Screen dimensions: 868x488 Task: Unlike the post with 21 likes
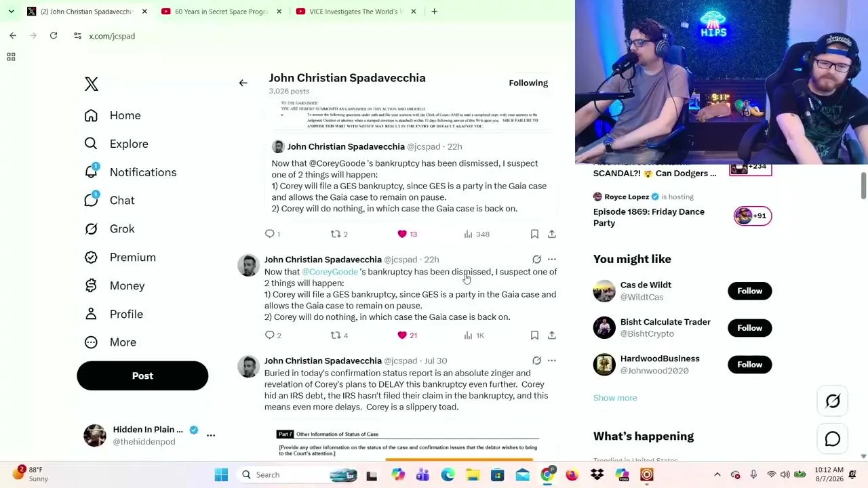click(407, 335)
